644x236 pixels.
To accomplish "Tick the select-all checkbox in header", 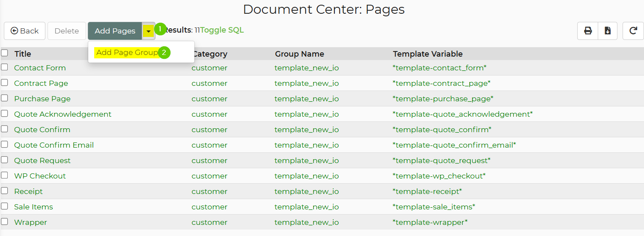I will click(x=4, y=53).
